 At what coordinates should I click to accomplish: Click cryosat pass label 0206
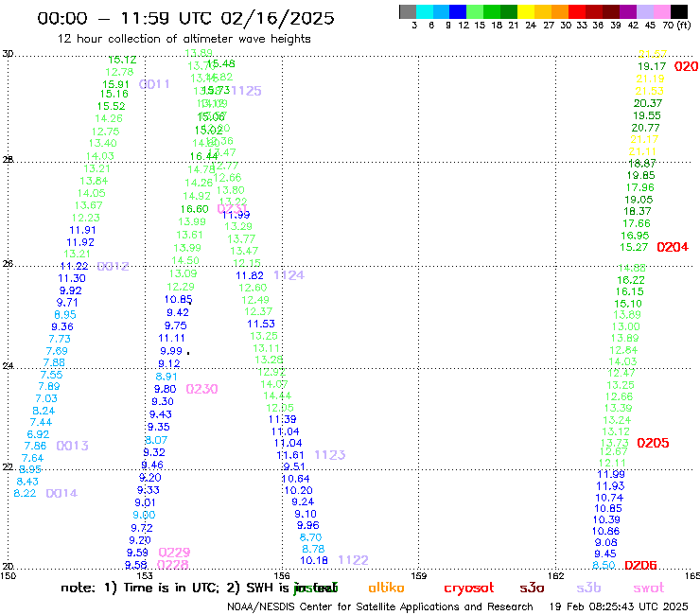[640, 566]
